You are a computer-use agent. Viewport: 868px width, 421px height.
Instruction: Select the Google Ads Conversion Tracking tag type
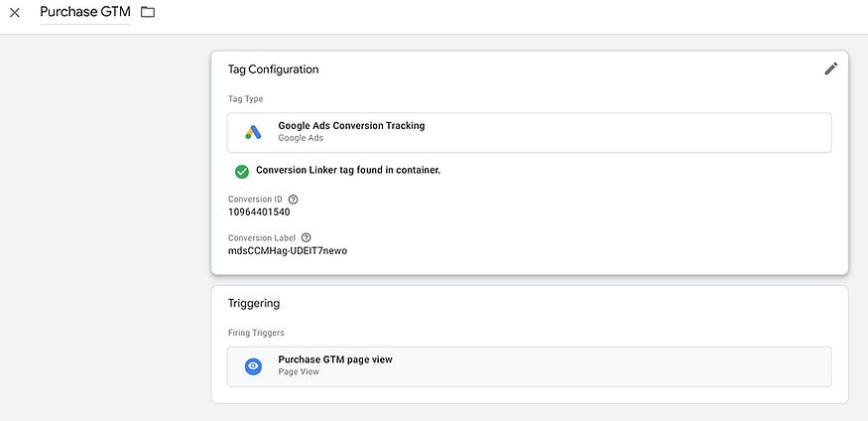pyautogui.click(x=529, y=132)
